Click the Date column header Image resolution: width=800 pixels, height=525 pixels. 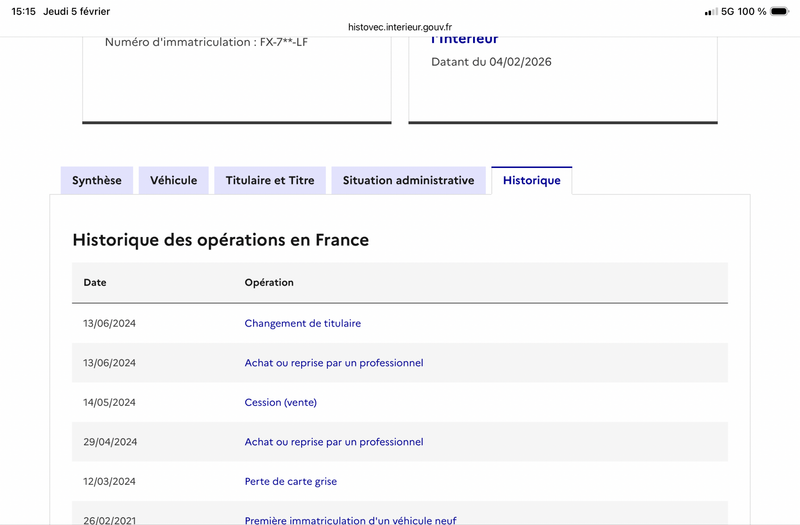coord(95,283)
